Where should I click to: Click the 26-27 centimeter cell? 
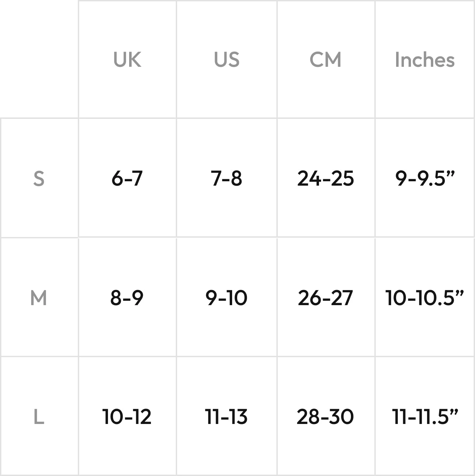(x=325, y=297)
